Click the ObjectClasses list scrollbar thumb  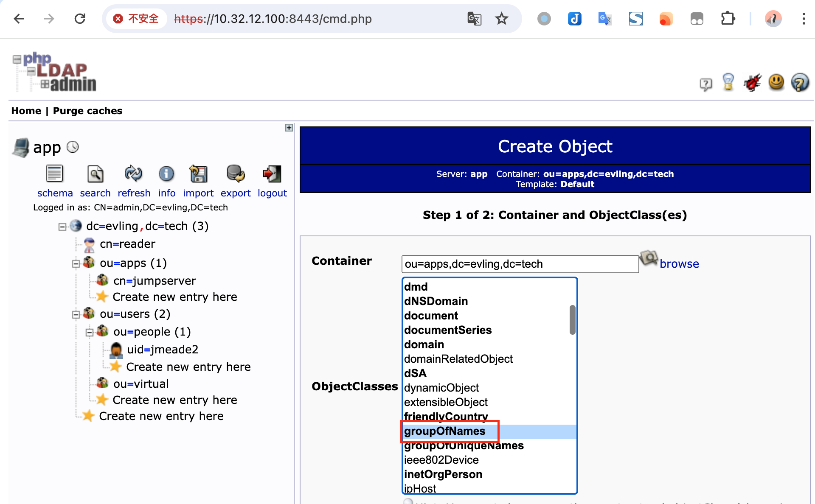(x=572, y=319)
